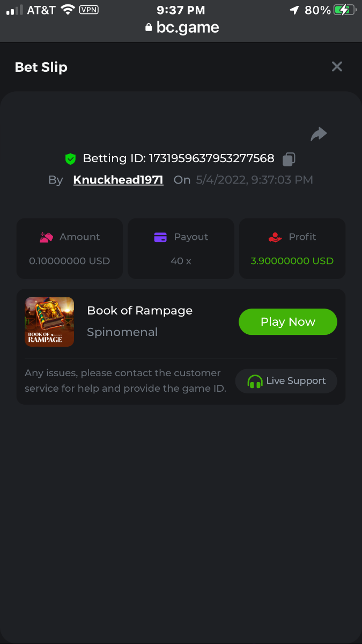Tap the 3.90000000 USD profit value
This screenshot has width=362, height=644.
tap(292, 261)
